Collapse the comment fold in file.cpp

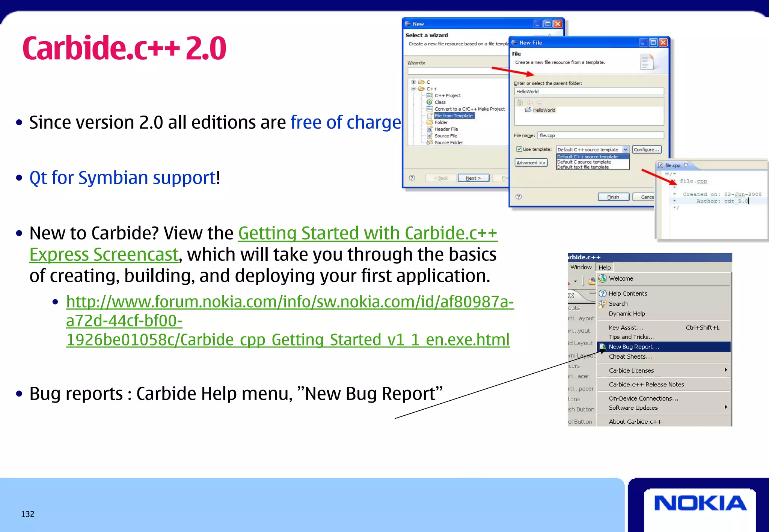[x=667, y=174]
